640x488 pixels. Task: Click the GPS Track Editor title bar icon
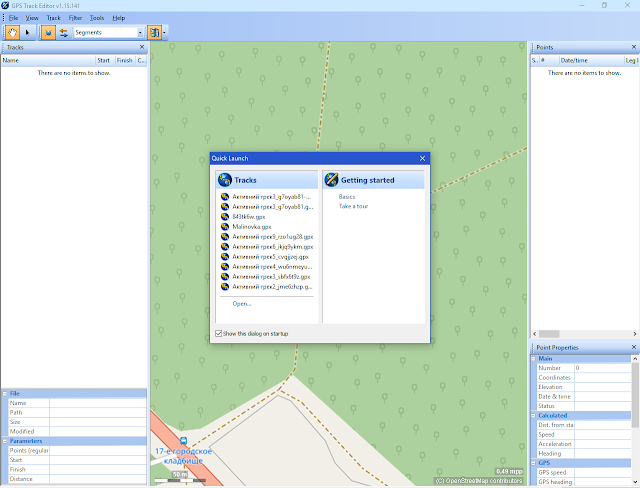[x=5, y=5]
